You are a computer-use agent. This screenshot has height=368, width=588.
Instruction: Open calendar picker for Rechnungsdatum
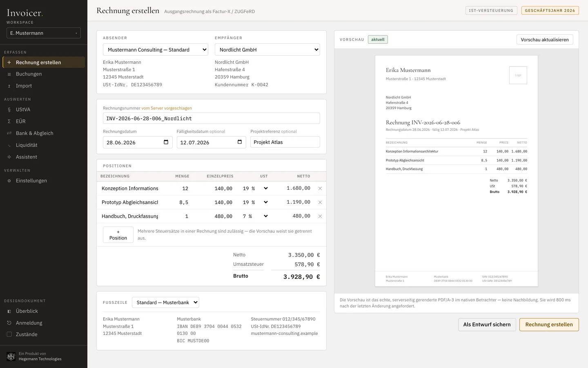coord(166,142)
